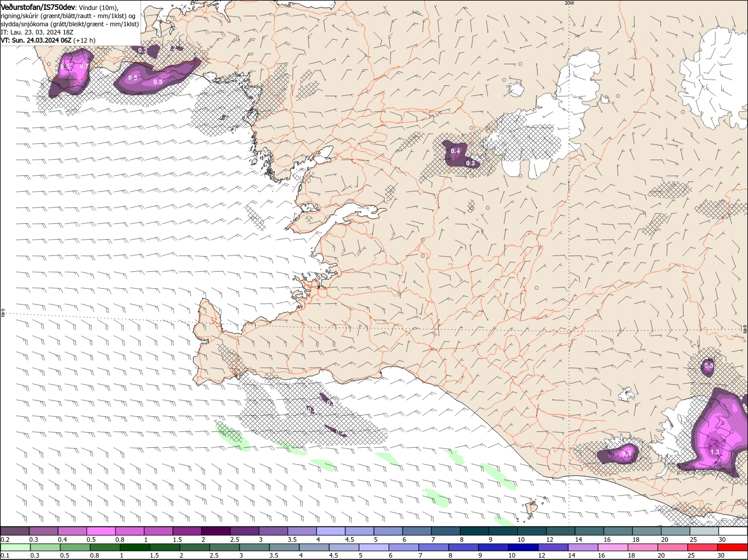Click the 20W longitude label at top
The width and height of the screenshot is (748, 560).
click(x=569, y=3)
